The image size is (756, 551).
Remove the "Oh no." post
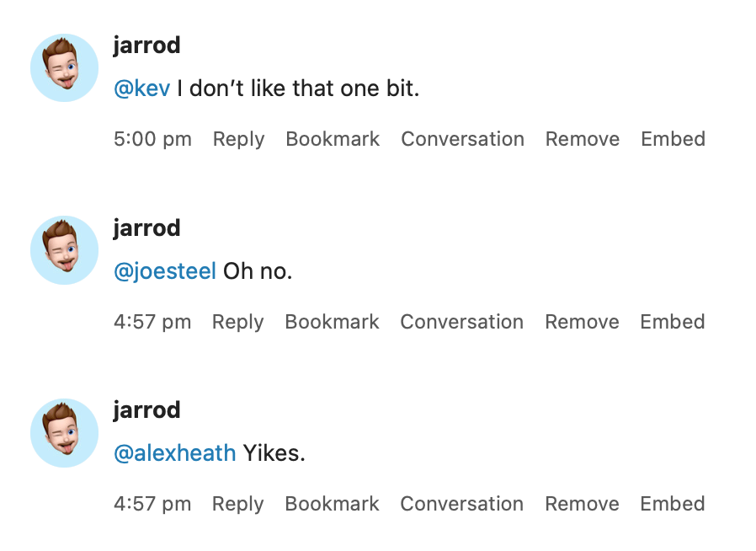[582, 322]
